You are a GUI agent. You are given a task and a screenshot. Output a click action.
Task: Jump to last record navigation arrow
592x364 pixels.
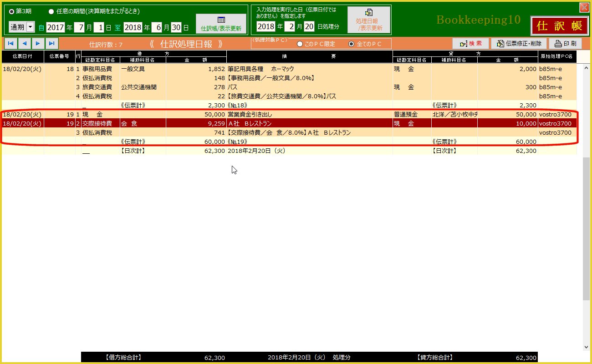pos(52,44)
